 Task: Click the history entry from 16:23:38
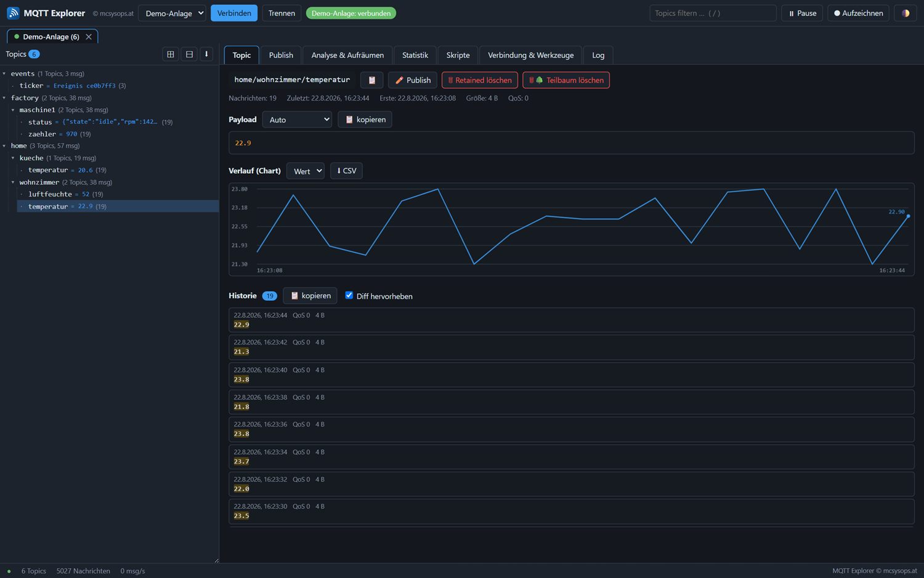[571, 402]
